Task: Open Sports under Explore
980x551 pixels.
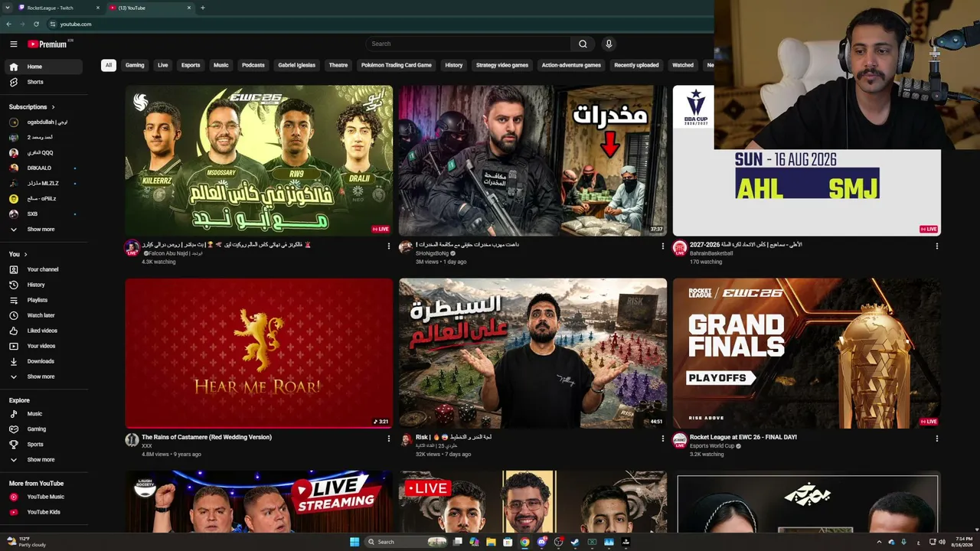Action: point(43,445)
